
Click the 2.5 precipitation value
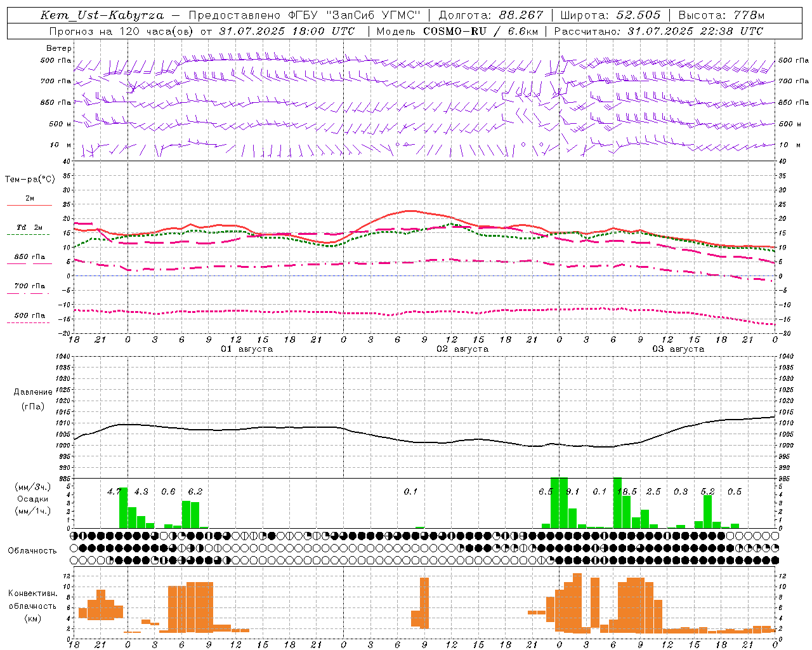click(653, 491)
